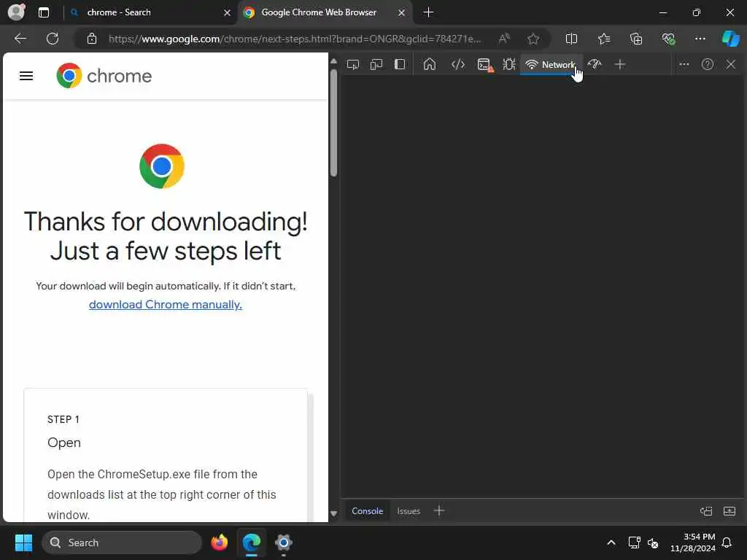Click the page vertical scrollbar thumb

[333, 122]
